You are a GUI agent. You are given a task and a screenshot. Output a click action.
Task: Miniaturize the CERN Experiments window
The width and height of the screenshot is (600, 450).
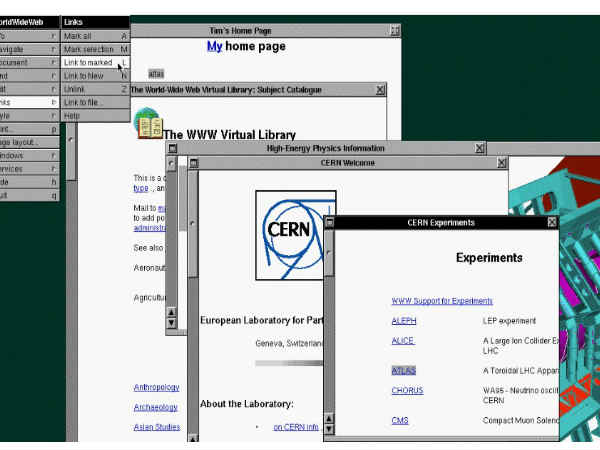click(330, 223)
